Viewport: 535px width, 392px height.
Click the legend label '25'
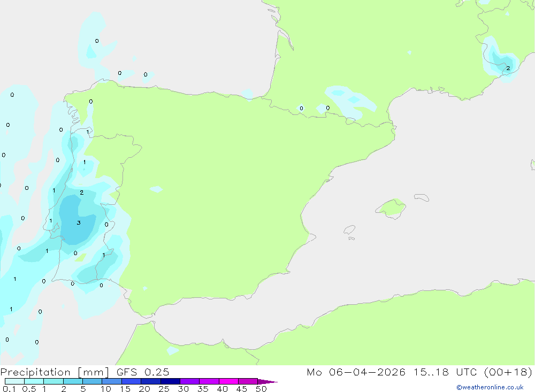click(x=164, y=389)
